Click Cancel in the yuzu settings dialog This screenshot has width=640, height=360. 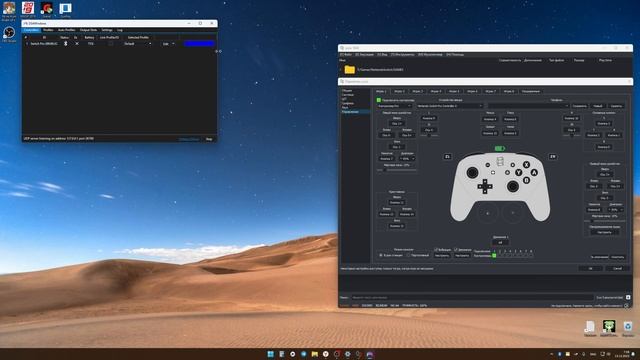point(617,268)
